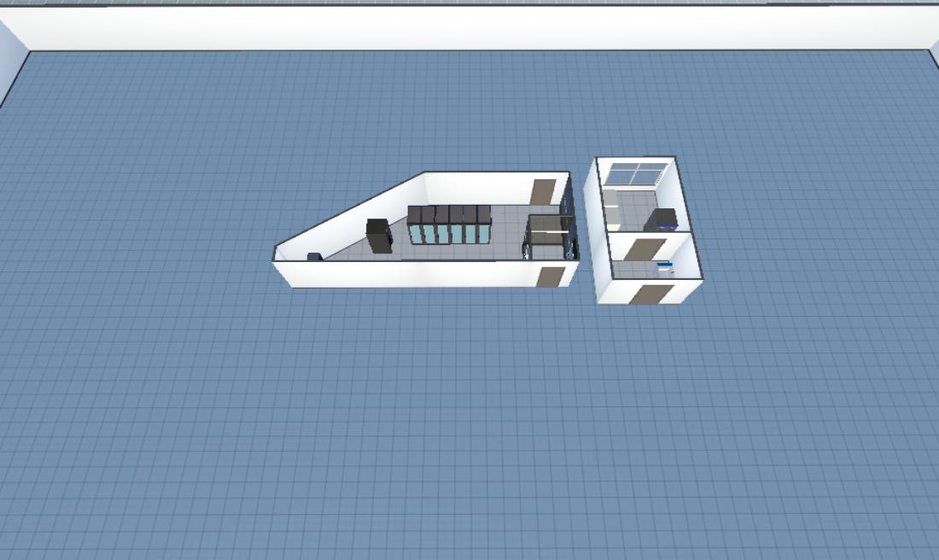Open the front entrance door of small building
The width and height of the screenshot is (939, 560).
(x=652, y=295)
